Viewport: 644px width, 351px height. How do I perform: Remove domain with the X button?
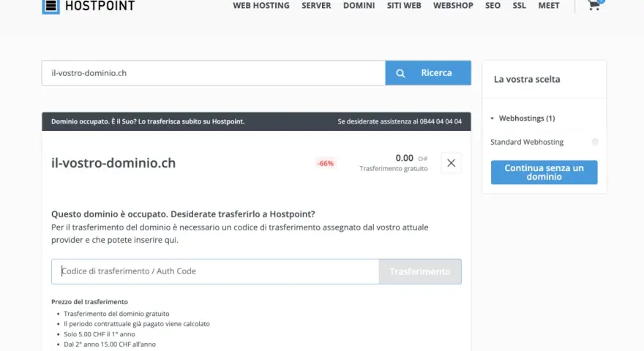tap(451, 163)
